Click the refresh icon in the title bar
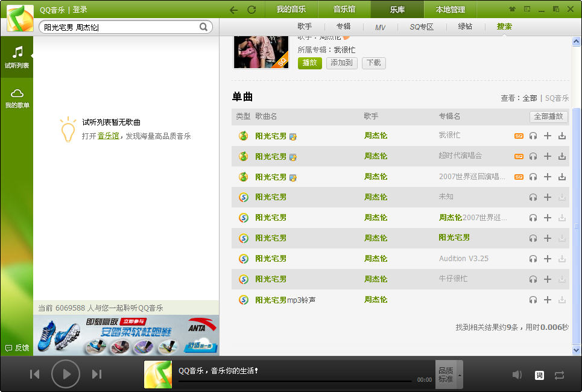Image resolution: width=582 pixels, height=392 pixels. point(251,10)
